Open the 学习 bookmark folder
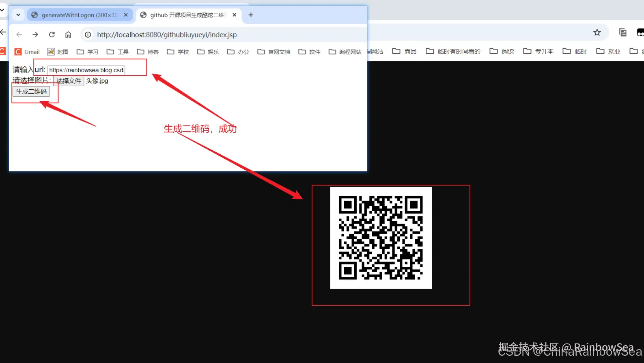 click(x=88, y=52)
